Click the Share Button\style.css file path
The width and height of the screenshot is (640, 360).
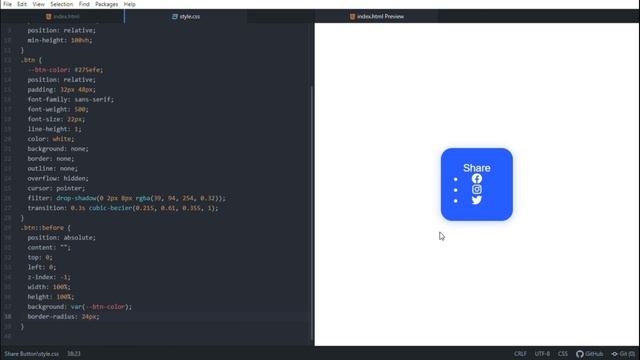pyautogui.click(x=32, y=354)
